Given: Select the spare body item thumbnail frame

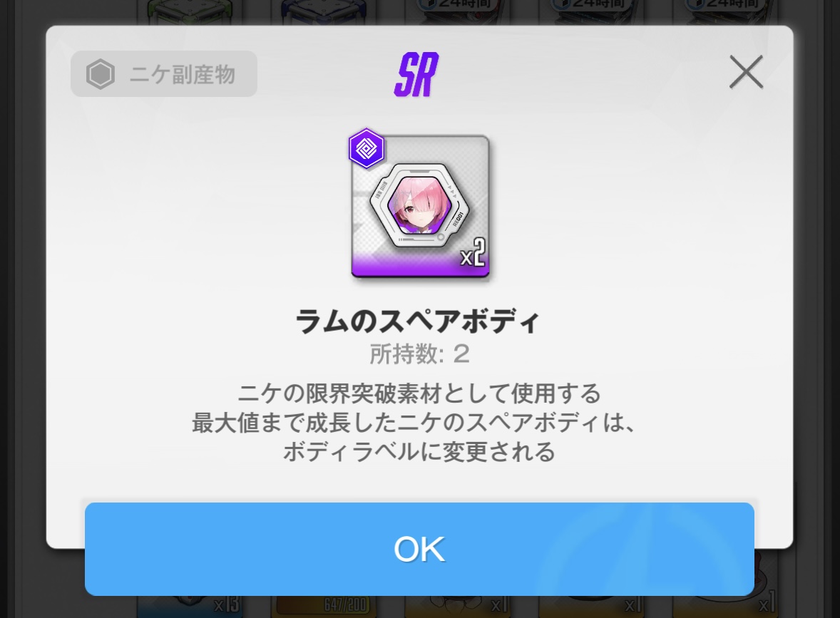Looking at the screenshot, I should [420, 206].
